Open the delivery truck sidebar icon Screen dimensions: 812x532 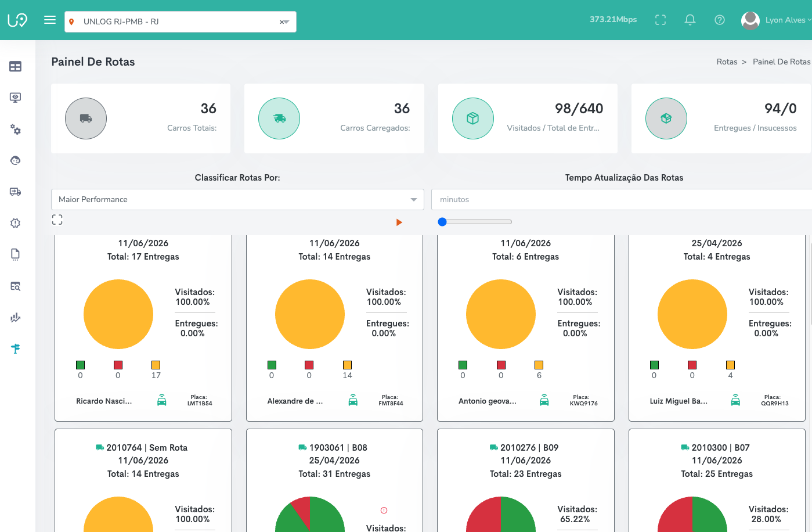[16, 192]
